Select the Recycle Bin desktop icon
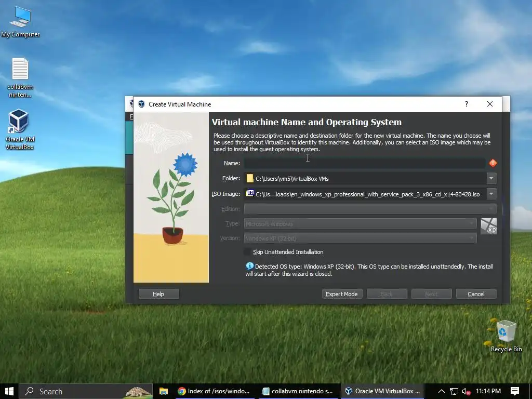 tap(506, 336)
